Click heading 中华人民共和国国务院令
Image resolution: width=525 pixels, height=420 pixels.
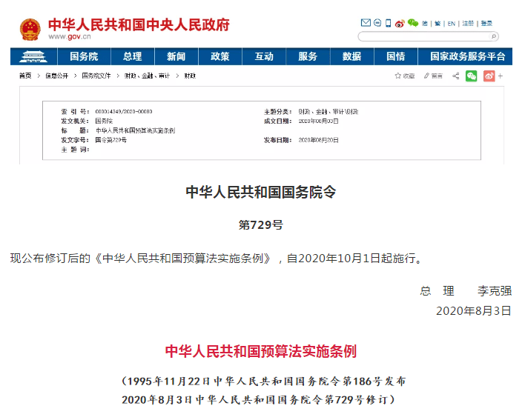pyautogui.click(x=261, y=192)
